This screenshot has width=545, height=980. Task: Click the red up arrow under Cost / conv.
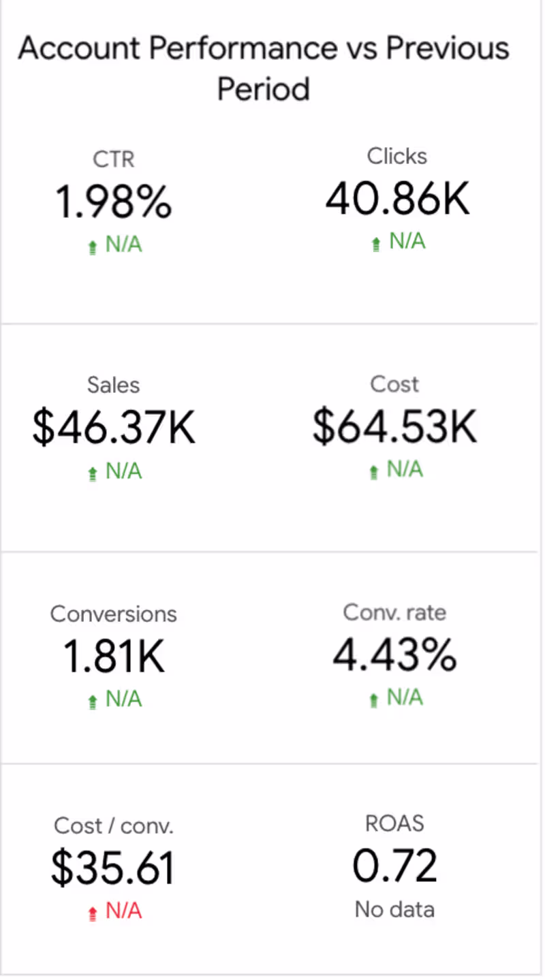click(x=93, y=913)
